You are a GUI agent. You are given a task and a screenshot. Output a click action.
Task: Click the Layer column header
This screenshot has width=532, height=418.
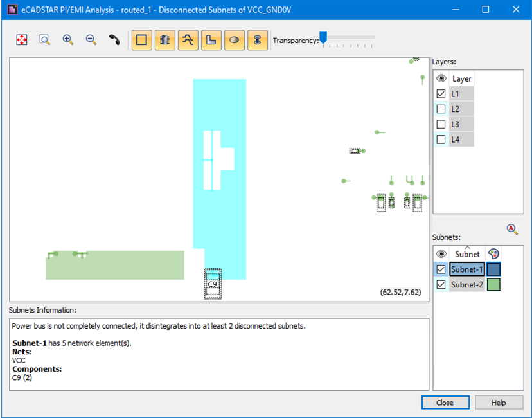(461, 78)
